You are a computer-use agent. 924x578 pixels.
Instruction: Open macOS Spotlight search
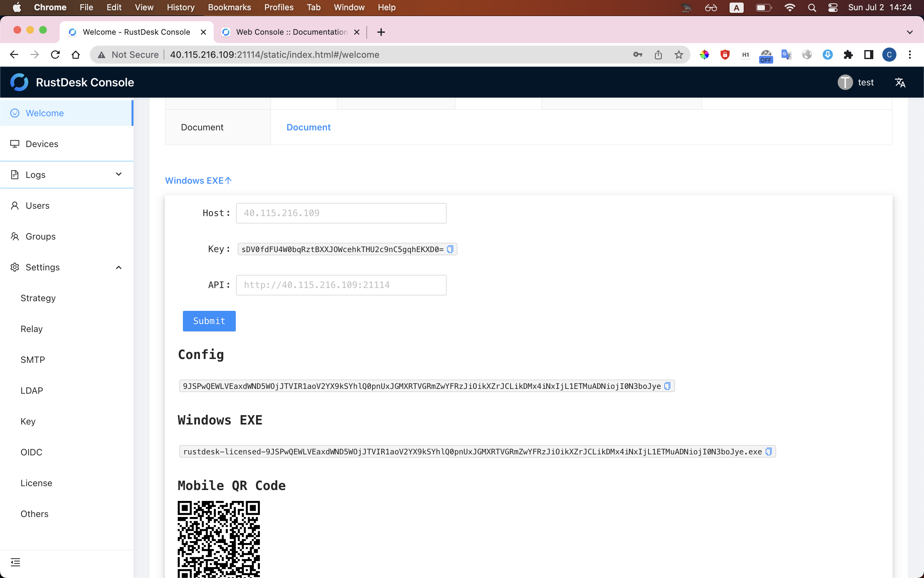coord(812,8)
